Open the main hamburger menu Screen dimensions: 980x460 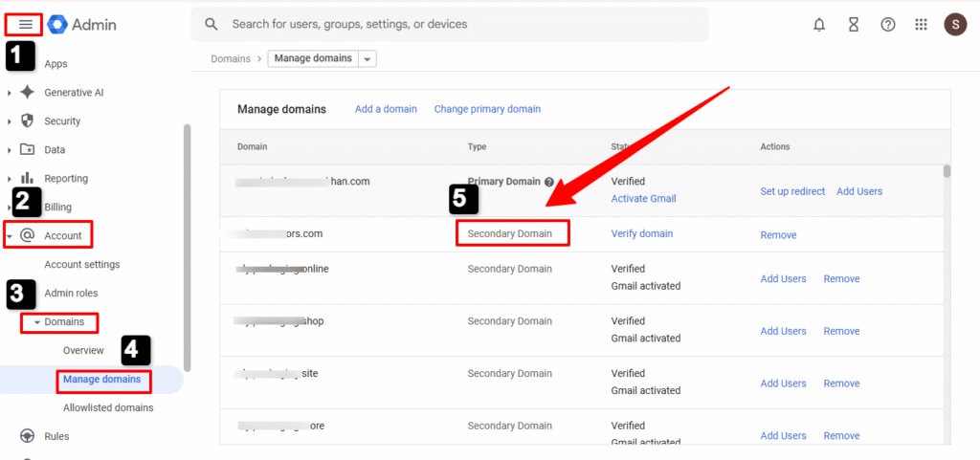26,25
